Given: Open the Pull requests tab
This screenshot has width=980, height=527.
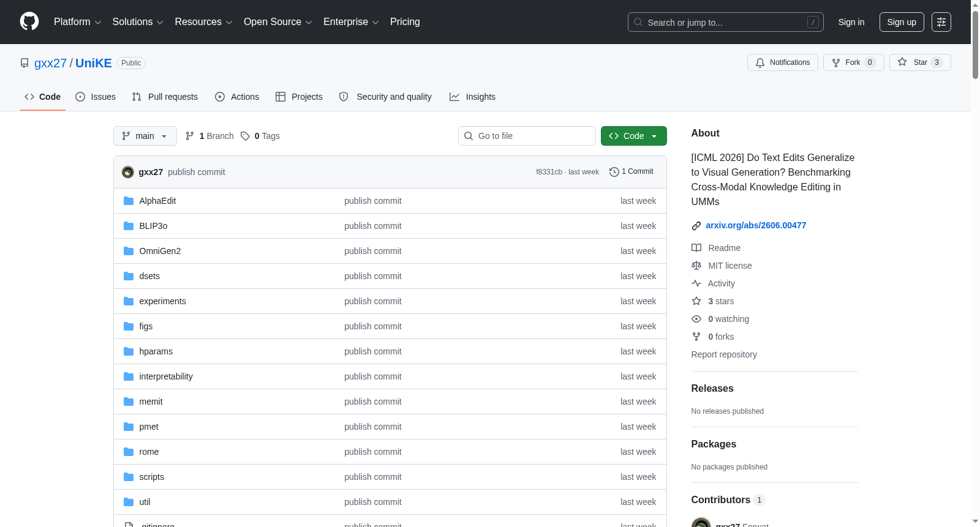Looking at the screenshot, I should 165,97.
